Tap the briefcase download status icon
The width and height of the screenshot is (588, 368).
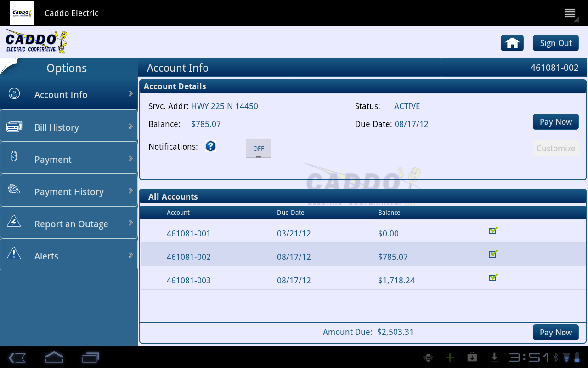click(472, 357)
